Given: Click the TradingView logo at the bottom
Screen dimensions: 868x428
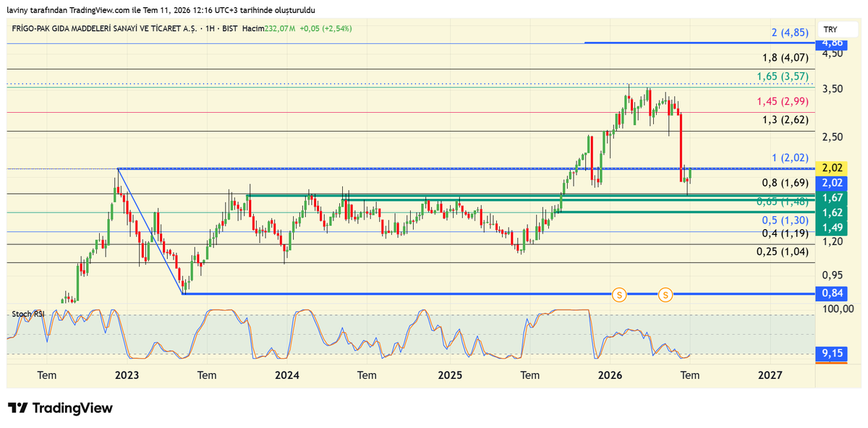Looking at the screenshot, I should click(x=61, y=408).
